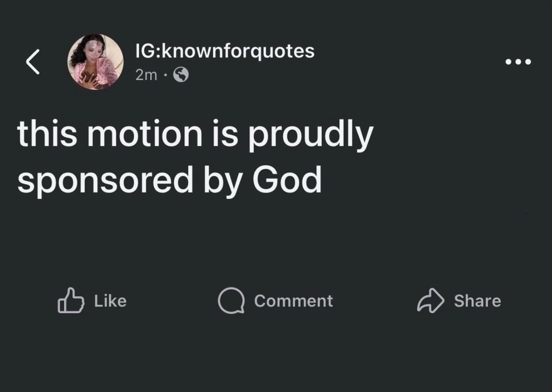Select the Comment text label
Image resolution: width=552 pixels, height=392 pixels.
(294, 301)
